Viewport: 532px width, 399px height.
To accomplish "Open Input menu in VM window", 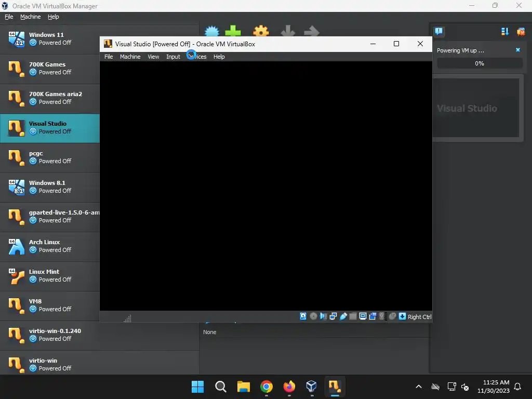I will pyautogui.click(x=173, y=57).
